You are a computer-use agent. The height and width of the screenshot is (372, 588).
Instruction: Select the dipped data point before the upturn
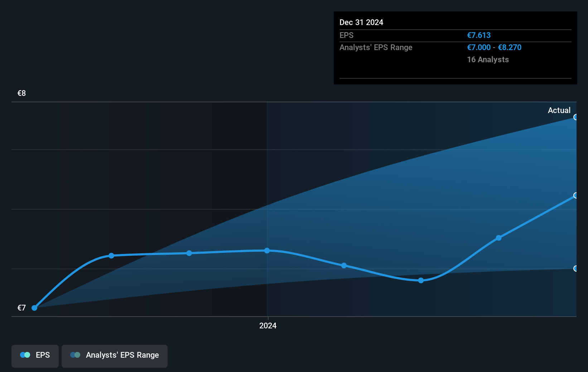(x=420, y=281)
